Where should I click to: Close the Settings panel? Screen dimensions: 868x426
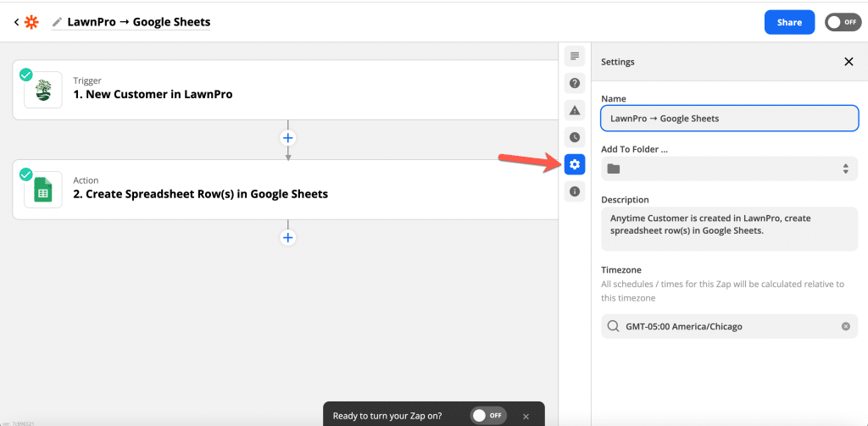click(848, 62)
